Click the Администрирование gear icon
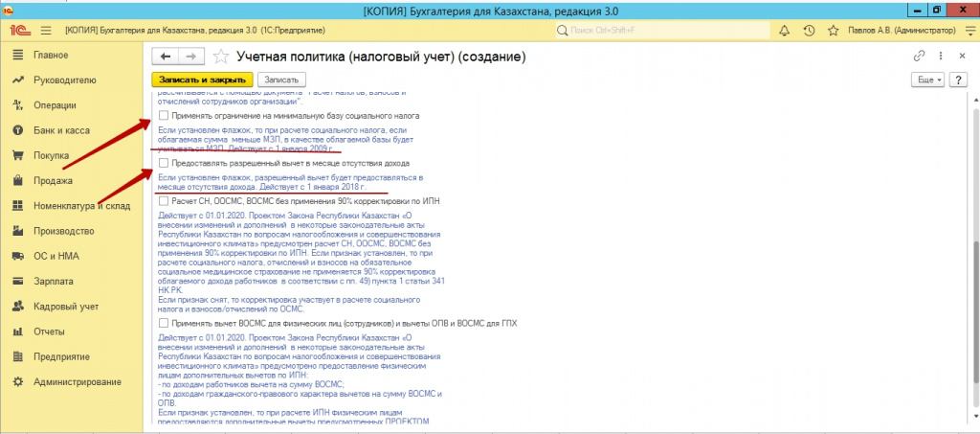Image resolution: width=980 pixels, height=434 pixels. 18,381
